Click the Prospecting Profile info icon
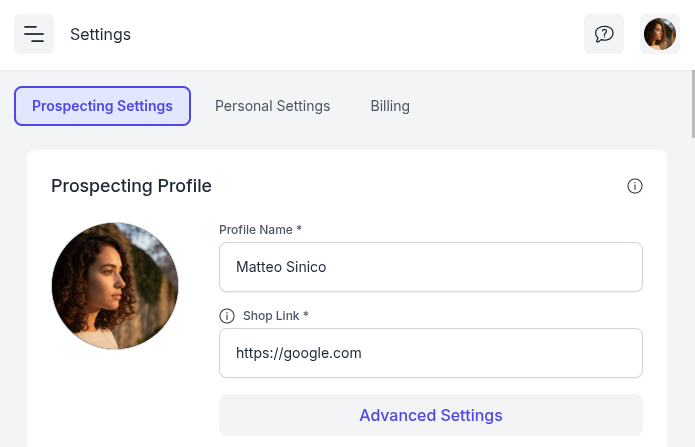The height and width of the screenshot is (447, 695). coord(635,186)
